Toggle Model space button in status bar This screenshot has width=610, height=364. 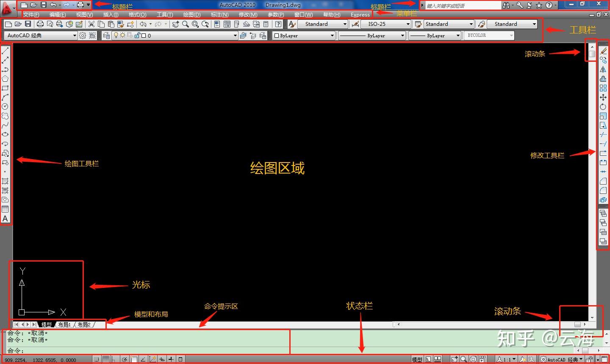[x=417, y=359]
